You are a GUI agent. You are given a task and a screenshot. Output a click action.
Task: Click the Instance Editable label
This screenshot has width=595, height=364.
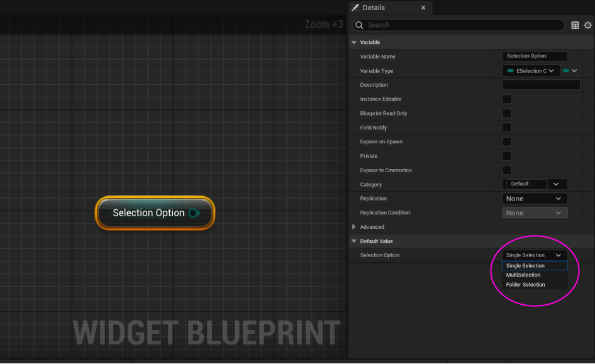point(381,99)
